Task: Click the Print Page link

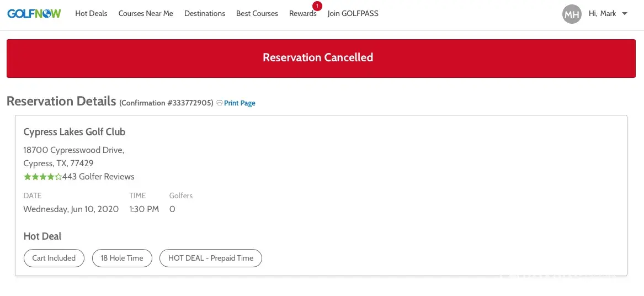Action: (239, 103)
